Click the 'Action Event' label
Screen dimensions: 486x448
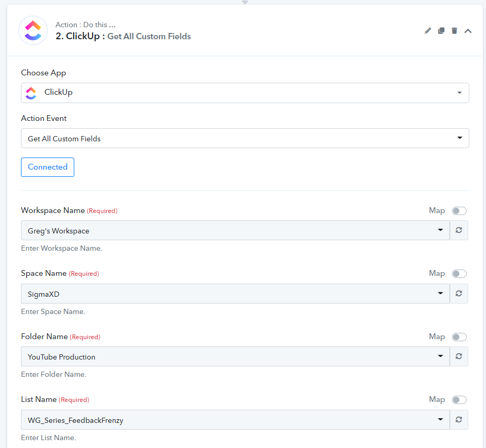click(44, 118)
